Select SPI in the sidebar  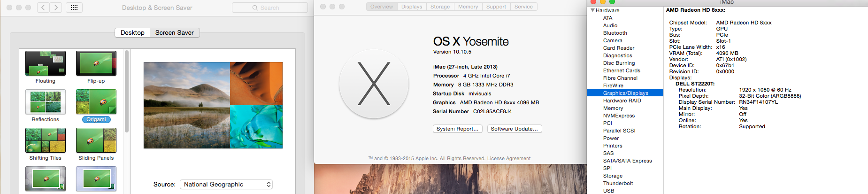[607, 168]
